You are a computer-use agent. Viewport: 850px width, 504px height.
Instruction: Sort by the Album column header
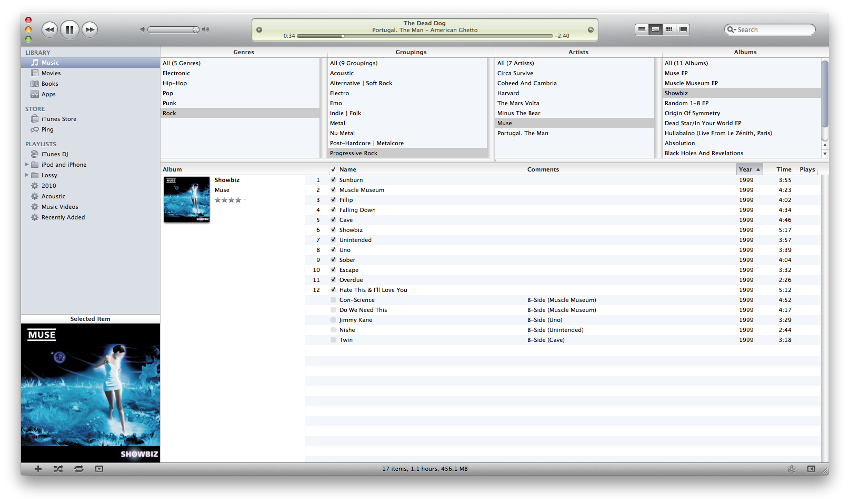click(233, 169)
